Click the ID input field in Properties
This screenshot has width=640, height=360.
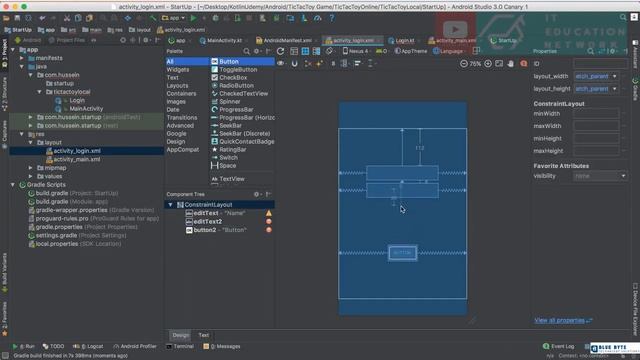600,64
